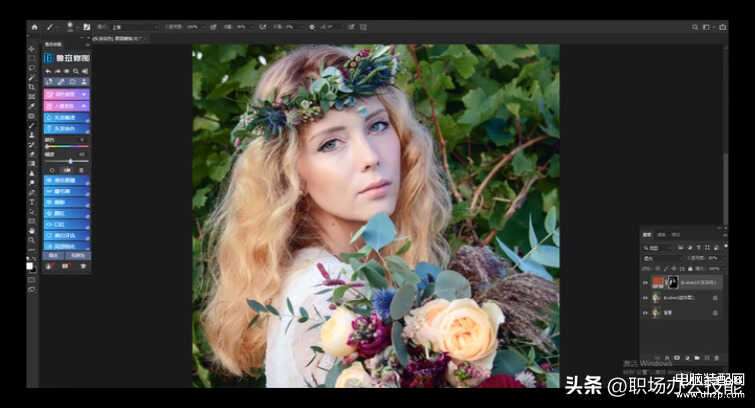Select the Type tool
755x408 pixels.
[x=32, y=202]
